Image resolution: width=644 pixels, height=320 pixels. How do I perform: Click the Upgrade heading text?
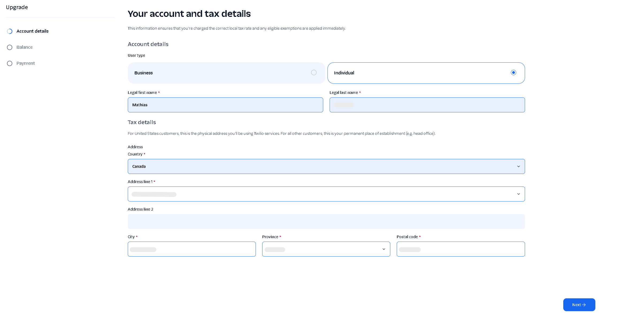[x=17, y=7]
